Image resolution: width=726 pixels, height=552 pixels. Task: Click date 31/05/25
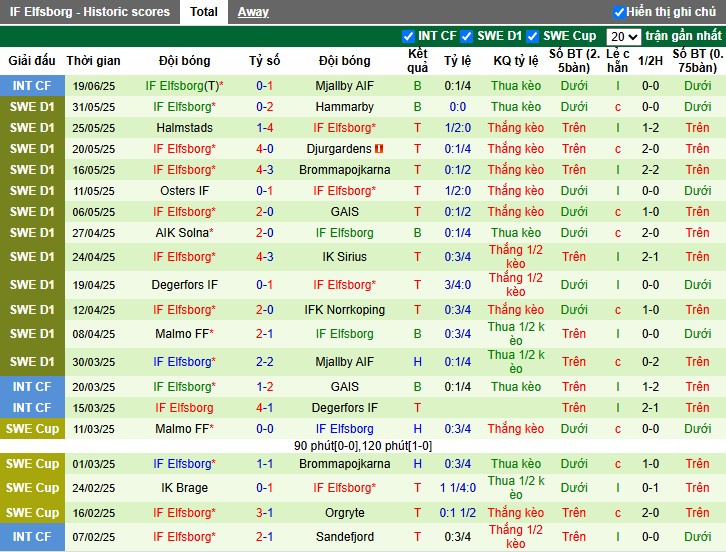pos(94,107)
